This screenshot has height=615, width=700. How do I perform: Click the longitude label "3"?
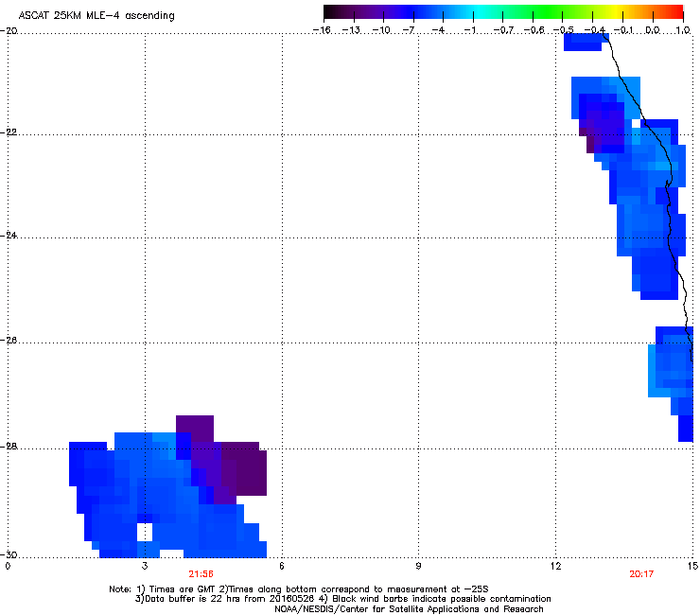pyautogui.click(x=145, y=566)
